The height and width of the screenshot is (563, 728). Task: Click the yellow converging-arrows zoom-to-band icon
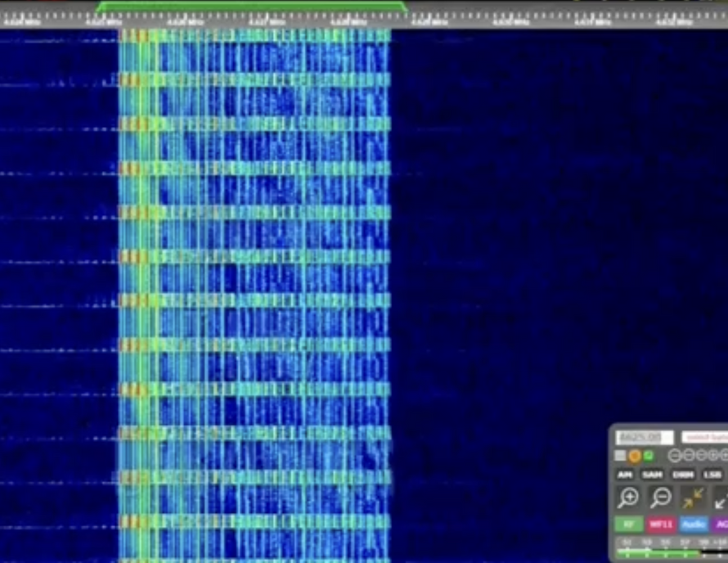pyautogui.click(x=693, y=498)
